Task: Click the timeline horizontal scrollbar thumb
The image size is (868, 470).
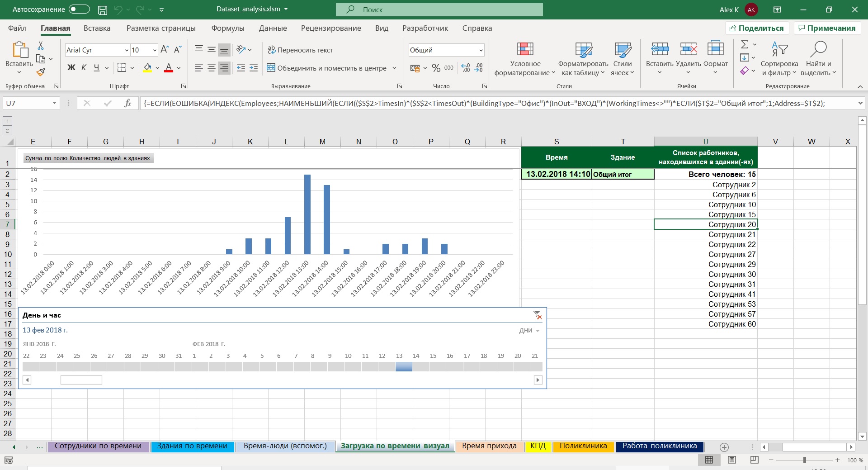Action: (81, 380)
